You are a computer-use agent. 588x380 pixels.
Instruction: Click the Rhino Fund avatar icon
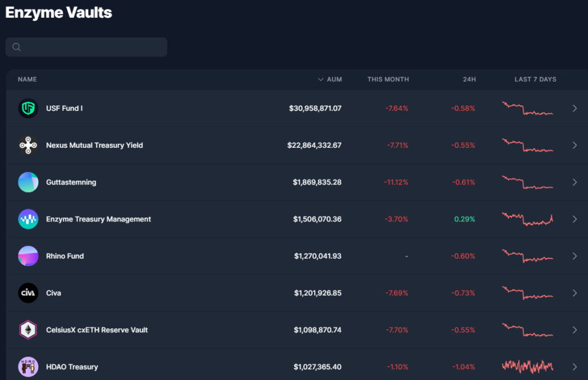click(28, 256)
